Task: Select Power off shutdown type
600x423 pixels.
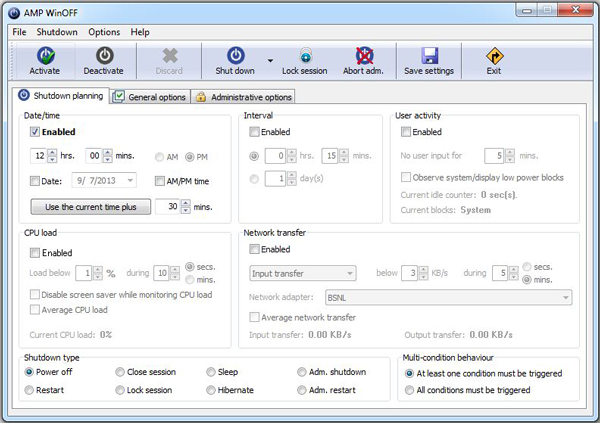Action: (29, 372)
